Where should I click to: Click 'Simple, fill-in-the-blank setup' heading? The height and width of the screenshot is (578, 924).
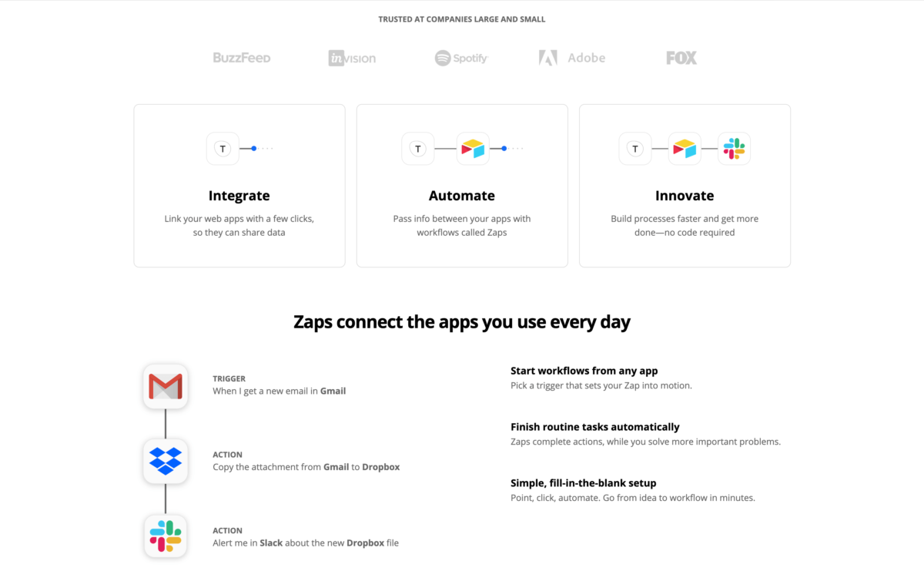coord(584,483)
